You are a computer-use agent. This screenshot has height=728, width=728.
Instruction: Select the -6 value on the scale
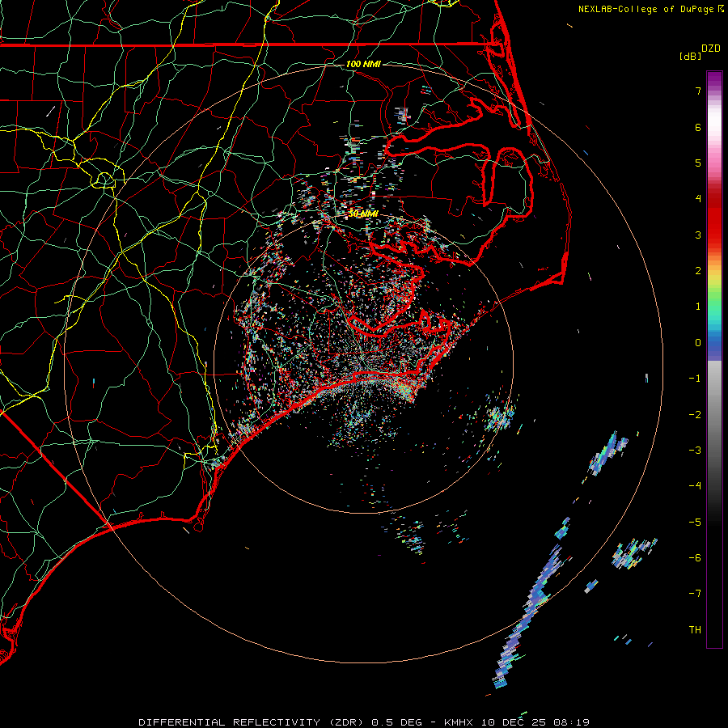(x=695, y=558)
